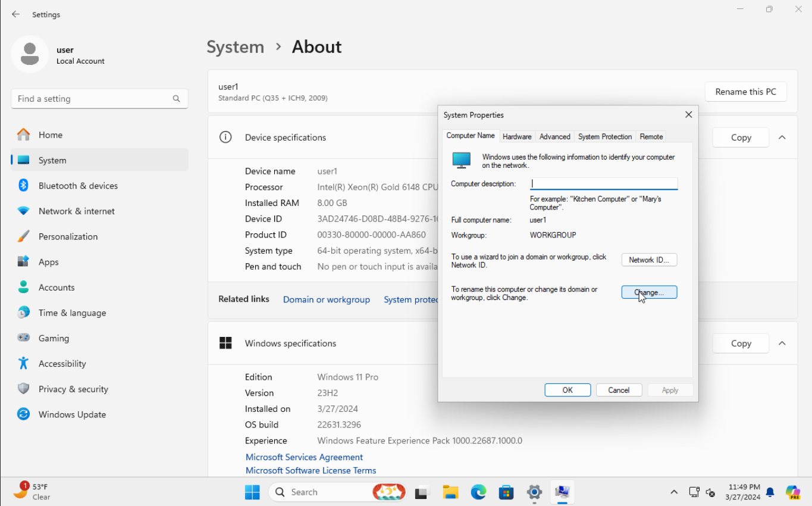Click the Personalization paintbrush icon

pyautogui.click(x=23, y=236)
